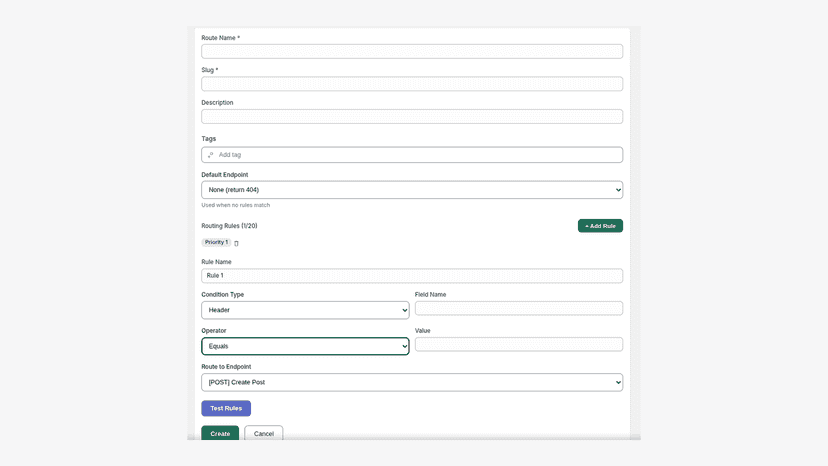
Task: Expand the Condition Type dropdown
Action: pyautogui.click(x=305, y=310)
